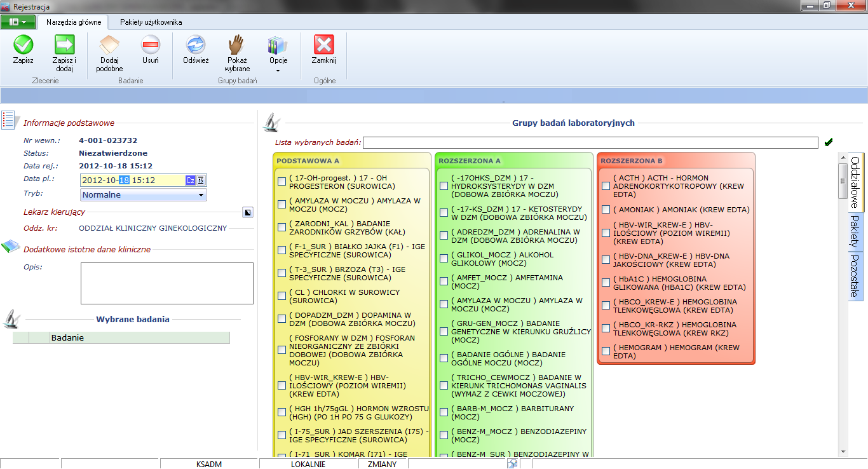The height and width of the screenshot is (469, 868).
Task: Click the Zapisz green checkmark icon
Action: point(24,45)
